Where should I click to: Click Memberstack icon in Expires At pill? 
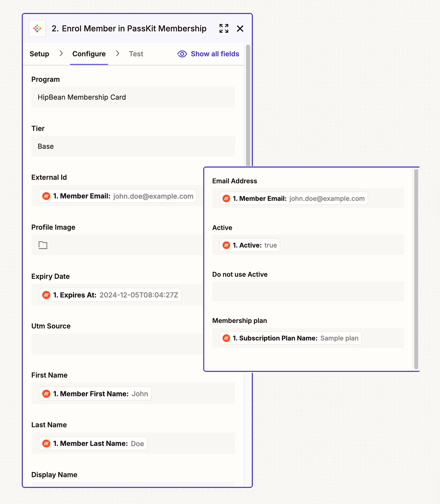click(46, 295)
